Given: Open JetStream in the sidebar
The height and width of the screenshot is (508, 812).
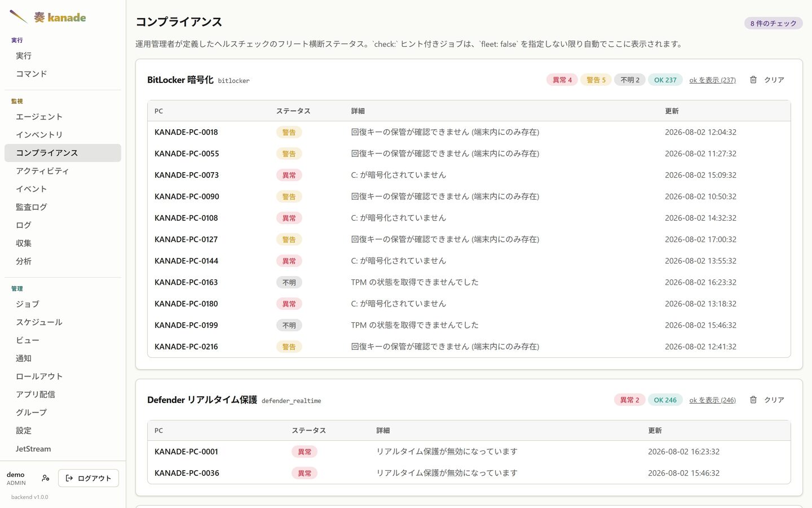Looking at the screenshot, I should [63, 449].
